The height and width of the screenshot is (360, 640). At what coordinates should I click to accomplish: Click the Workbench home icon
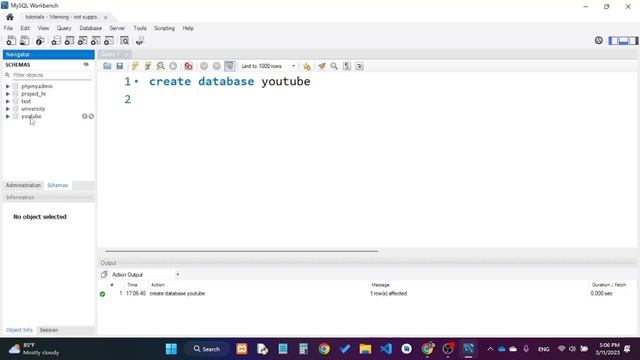[x=10, y=17]
